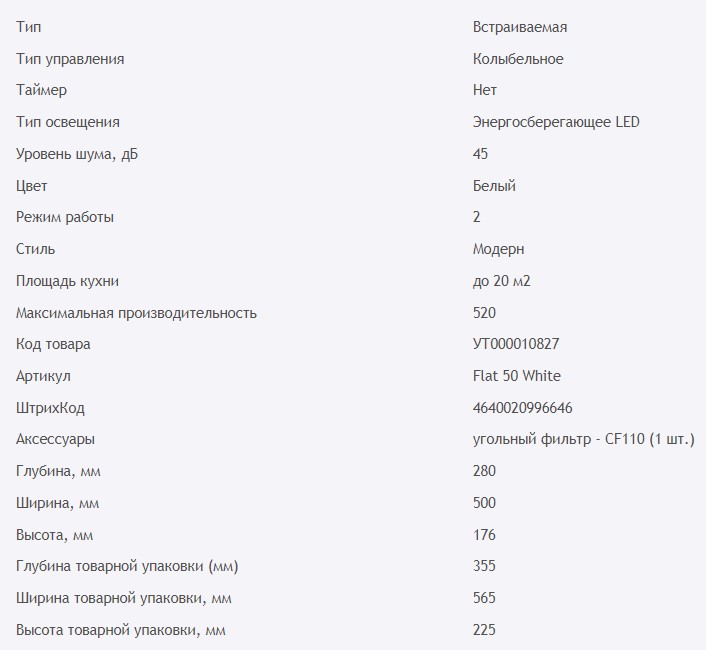The image size is (706, 650).
Task: Click the depth value "280"
Action: click(x=484, y=471)
